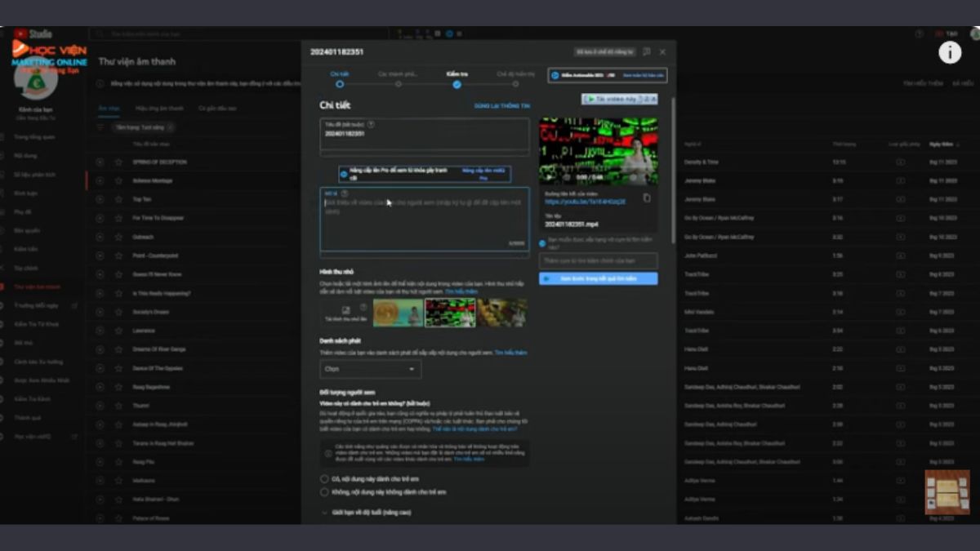Play the Dreams Of River Ganga track
The image size is (980, 551).
pos(100,349)
